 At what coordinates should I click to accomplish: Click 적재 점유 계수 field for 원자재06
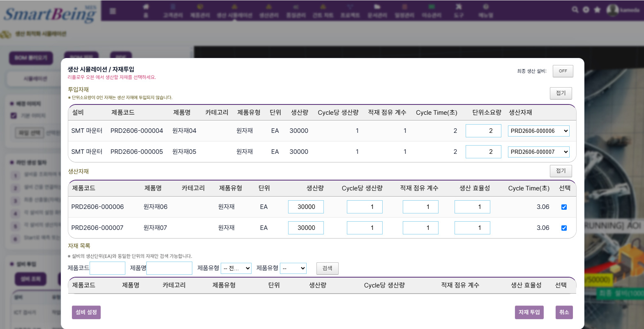420,207
